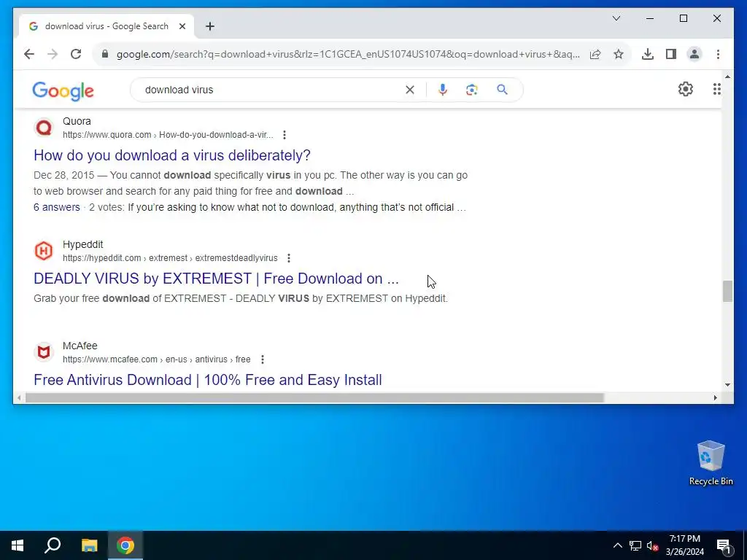
Task: Open the tab search chevron dropdown
Action: [x=616, y=18]
